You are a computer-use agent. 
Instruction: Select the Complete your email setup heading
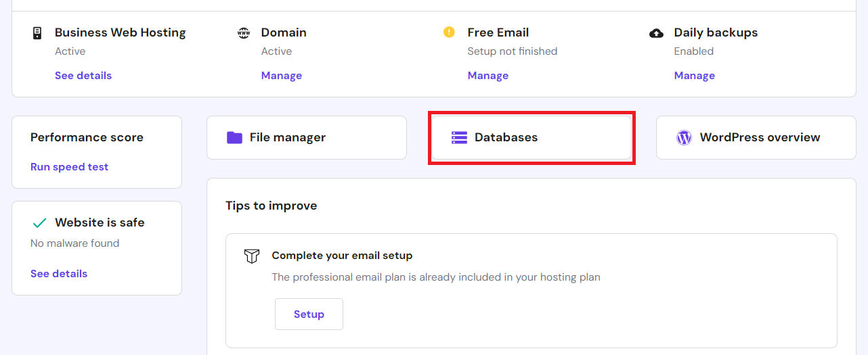(342, 256)
